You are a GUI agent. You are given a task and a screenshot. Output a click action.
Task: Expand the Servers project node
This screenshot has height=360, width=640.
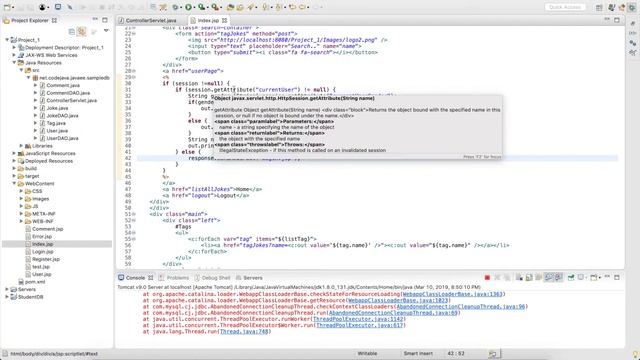(x=7, y=289)
